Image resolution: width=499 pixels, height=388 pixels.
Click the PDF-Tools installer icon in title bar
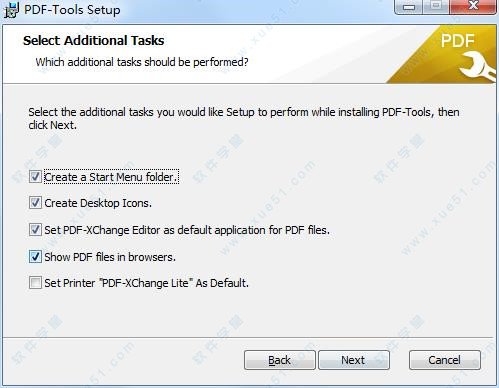coord(11,9)
